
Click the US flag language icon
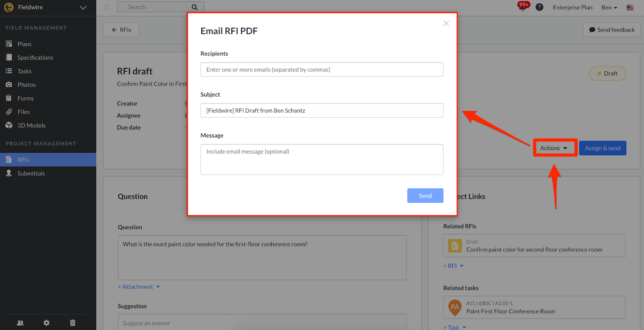tap(630, 7)
